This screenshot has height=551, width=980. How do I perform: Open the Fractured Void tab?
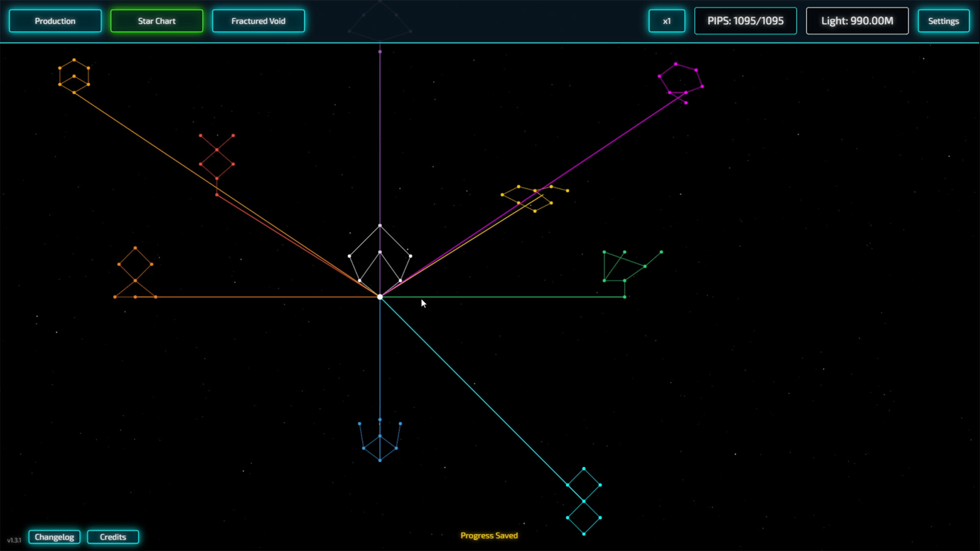258,21
